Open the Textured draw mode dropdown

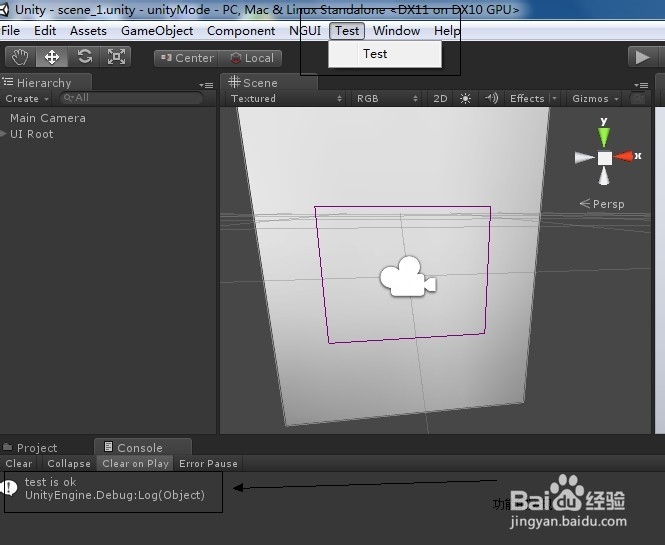coord(285,99)
